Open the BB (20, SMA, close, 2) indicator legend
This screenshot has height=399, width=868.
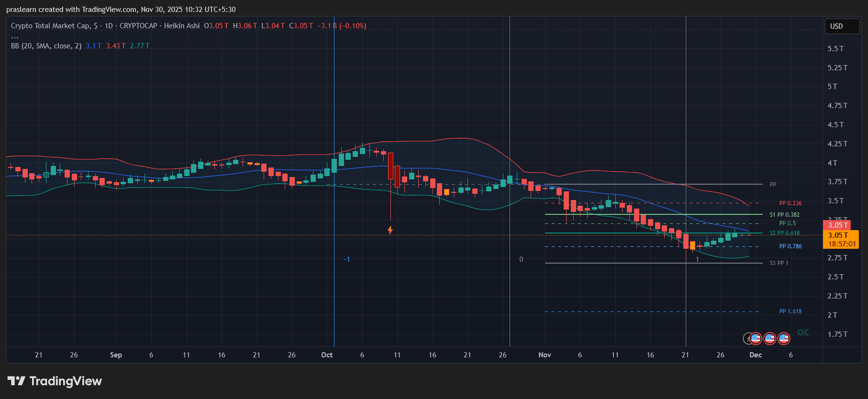coord(46,46)
